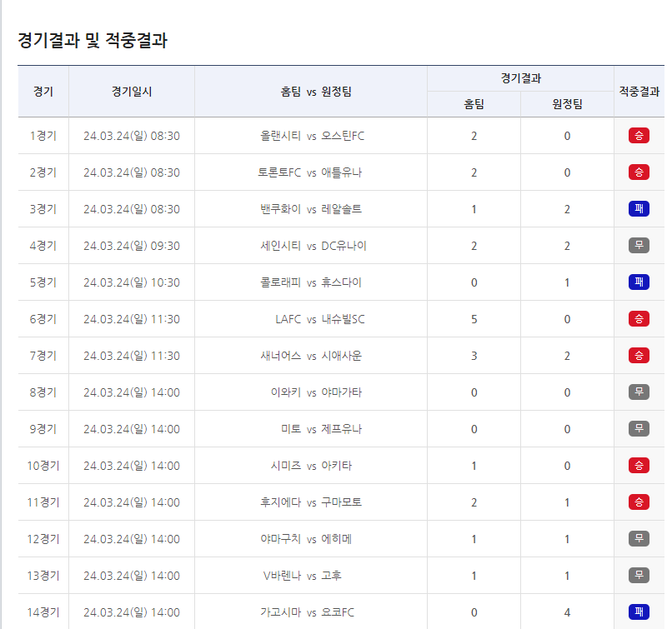Select the 세인시티 vs DC유나이 matchup
The image size is (672, 629).
click(x=313, y=246)
